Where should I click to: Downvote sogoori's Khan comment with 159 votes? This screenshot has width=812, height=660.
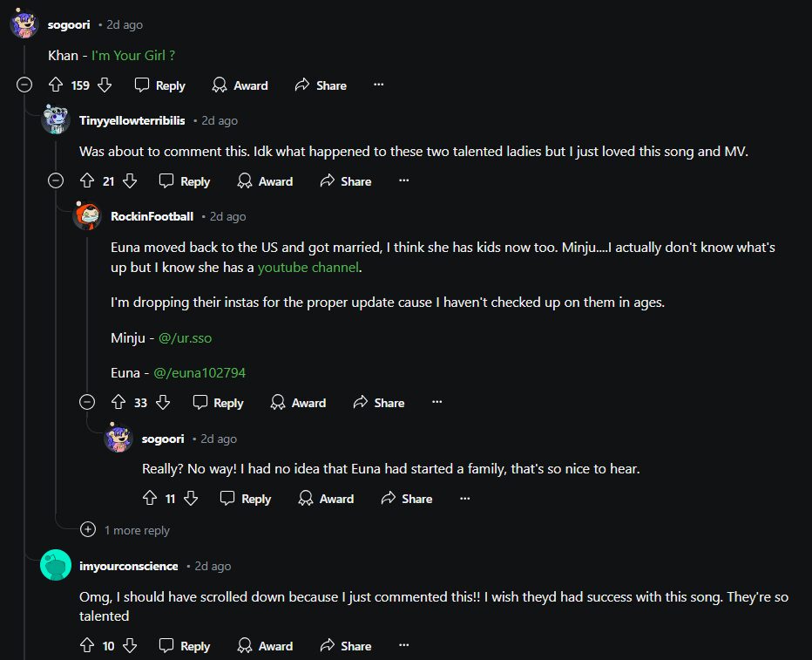tap(105, 85)
